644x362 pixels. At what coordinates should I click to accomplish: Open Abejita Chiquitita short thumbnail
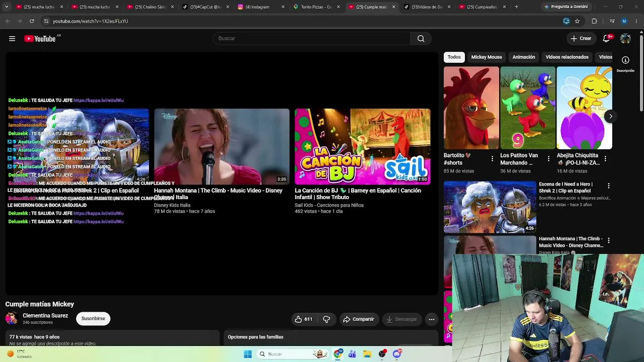(584, 108)
